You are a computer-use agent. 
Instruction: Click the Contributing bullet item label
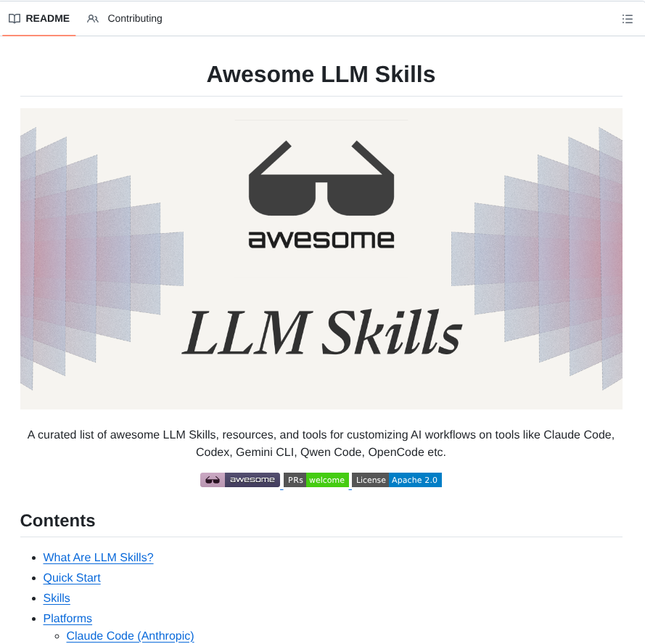[x=134, y=18]
